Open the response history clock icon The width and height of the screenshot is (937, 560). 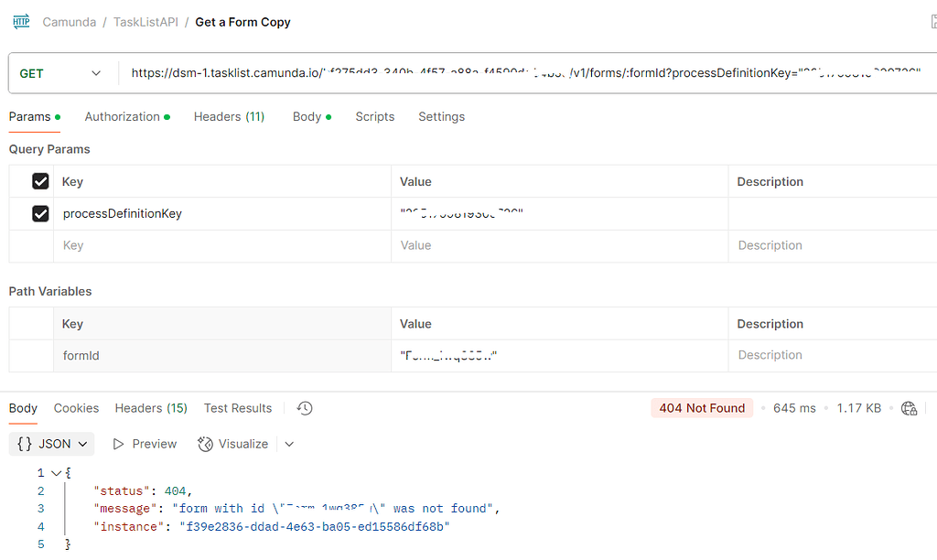305,408
